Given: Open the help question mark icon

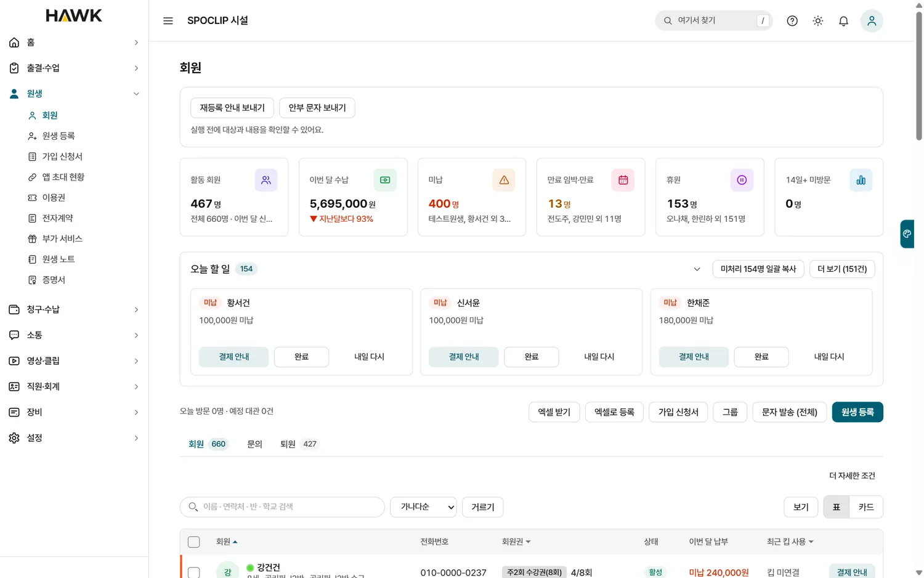Looking at the screenshot, I should click(x=792, y=21).
